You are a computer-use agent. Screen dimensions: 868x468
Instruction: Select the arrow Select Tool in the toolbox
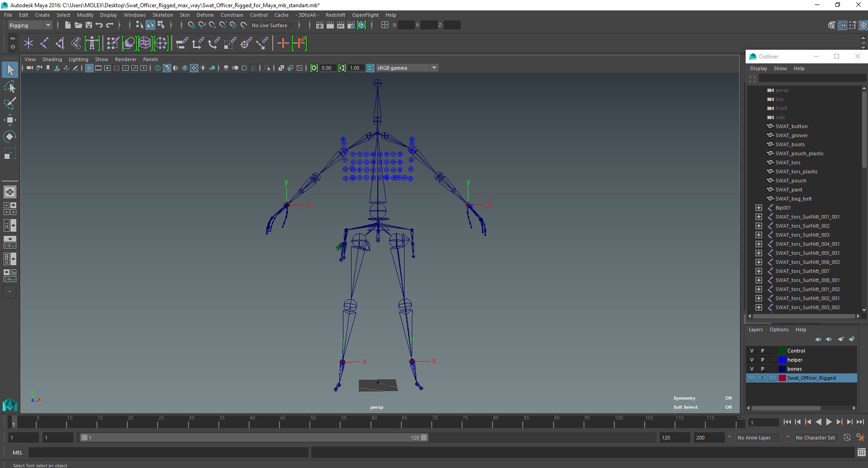point(10,70)
